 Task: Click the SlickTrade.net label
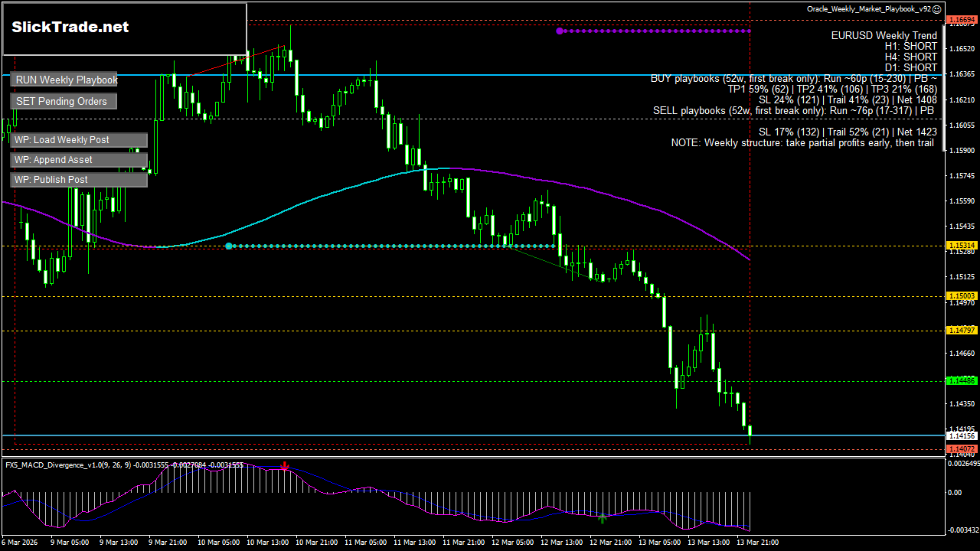pyautogui.click(x=70, y=28)
